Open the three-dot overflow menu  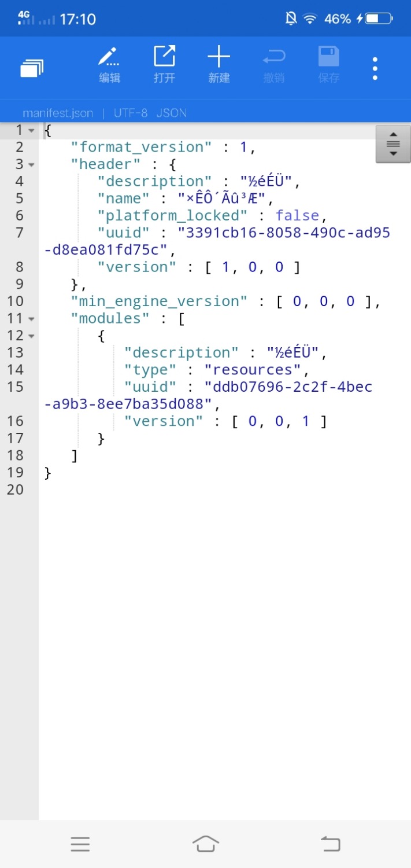point(375,68)
